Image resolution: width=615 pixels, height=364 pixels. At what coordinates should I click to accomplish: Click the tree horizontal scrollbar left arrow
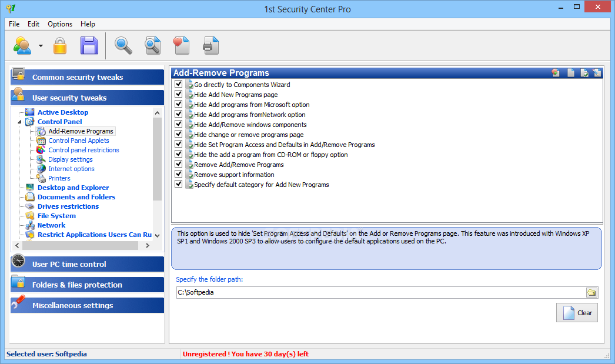(x=17, y=246)
